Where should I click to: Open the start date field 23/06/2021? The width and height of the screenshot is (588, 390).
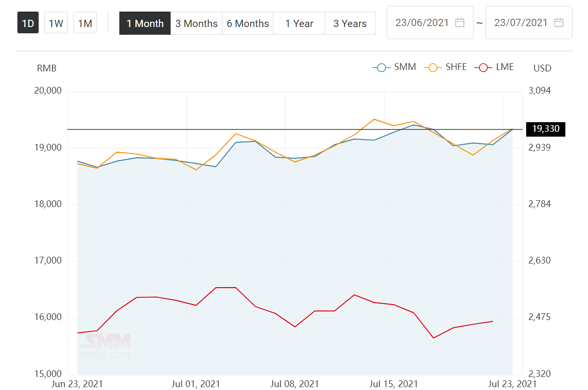(x=422, y=23)
